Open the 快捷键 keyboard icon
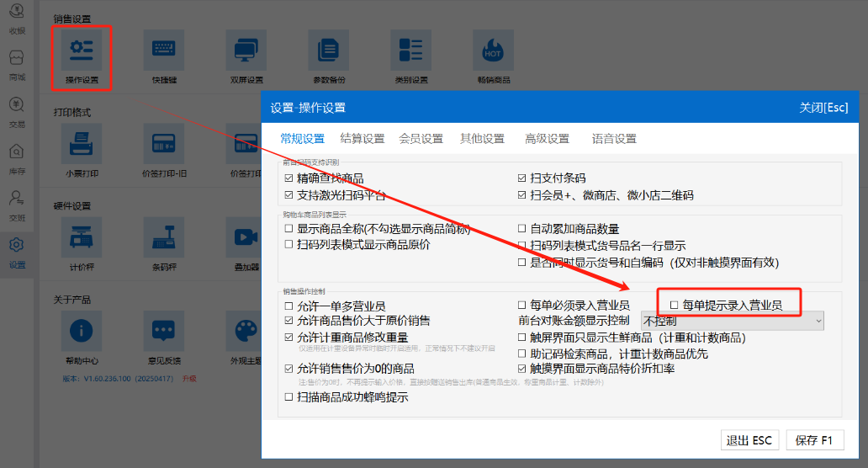 pos(164,50)
